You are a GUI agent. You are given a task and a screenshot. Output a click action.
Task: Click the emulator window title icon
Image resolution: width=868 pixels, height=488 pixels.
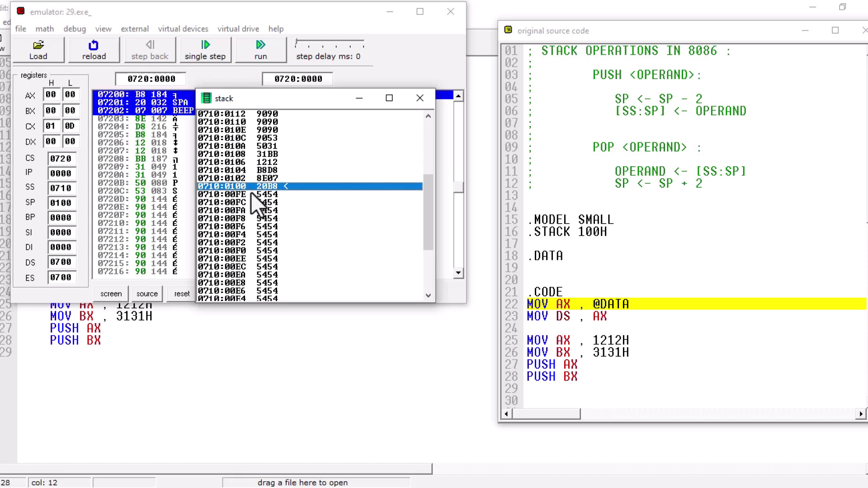pyautogui.click(x=21, y=11)
